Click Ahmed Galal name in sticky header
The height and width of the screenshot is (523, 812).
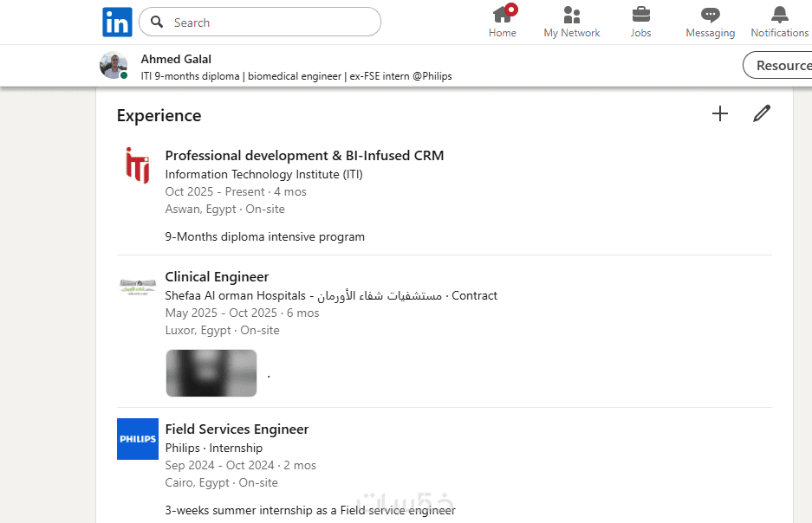pos(175,59)
